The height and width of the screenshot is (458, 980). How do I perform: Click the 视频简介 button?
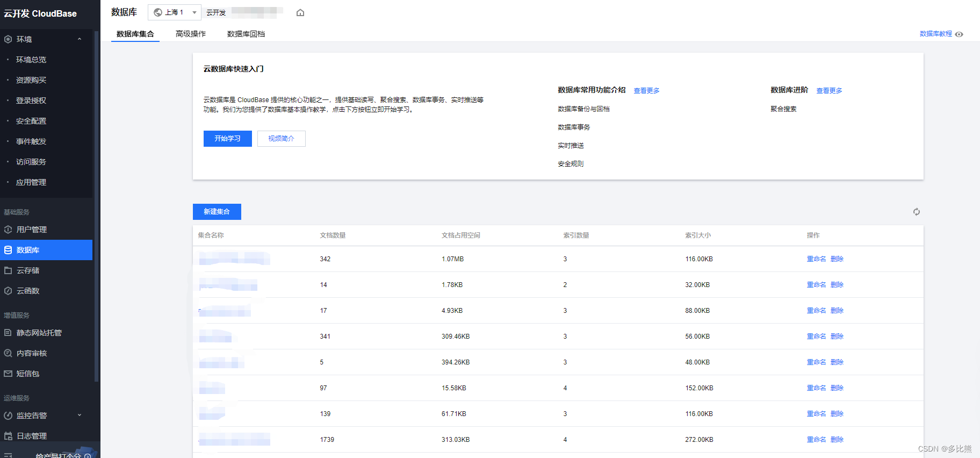coord(282,139)
